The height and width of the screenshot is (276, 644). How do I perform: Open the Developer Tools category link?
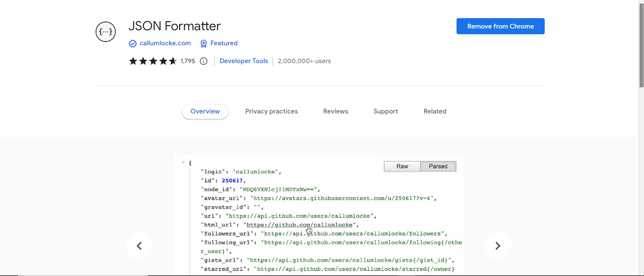pos(244,61)
